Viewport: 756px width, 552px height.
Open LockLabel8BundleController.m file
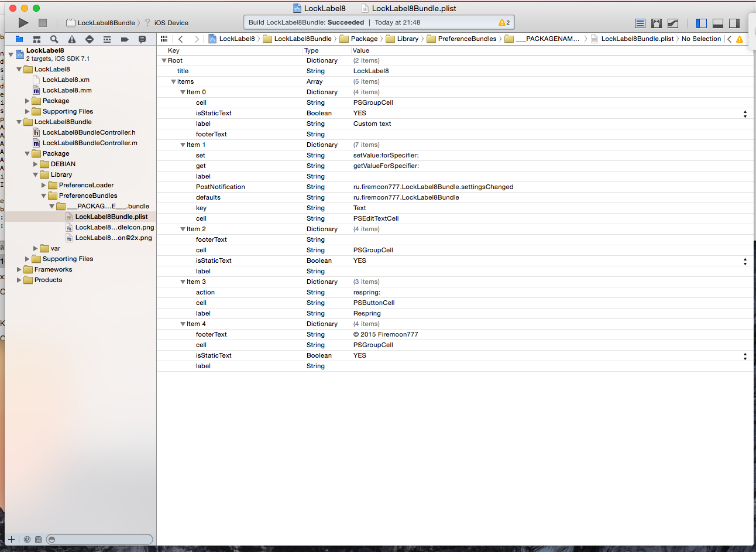tap(90, 143)
